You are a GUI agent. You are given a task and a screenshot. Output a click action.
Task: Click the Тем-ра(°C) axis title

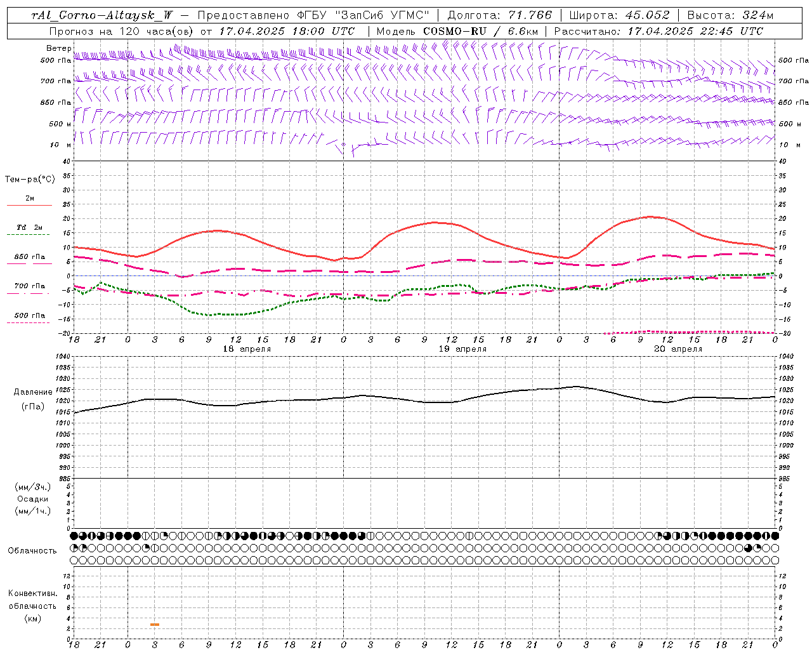(30, 180)
